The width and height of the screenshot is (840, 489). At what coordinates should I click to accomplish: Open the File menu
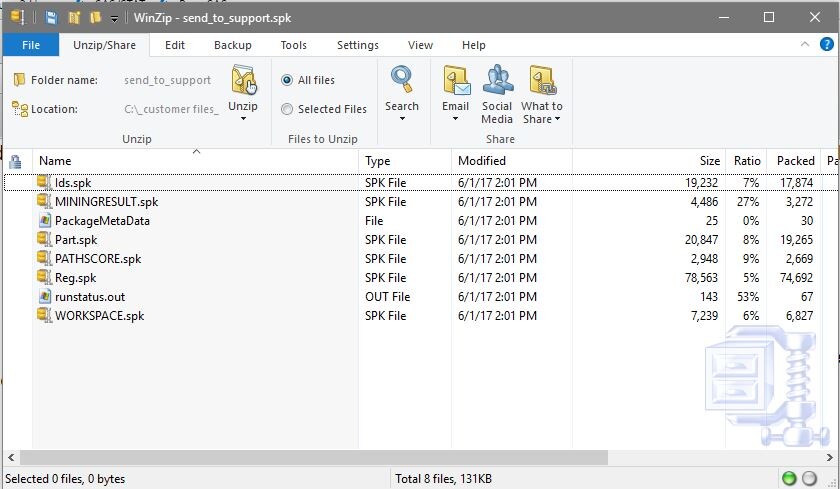tap(31, 45)
